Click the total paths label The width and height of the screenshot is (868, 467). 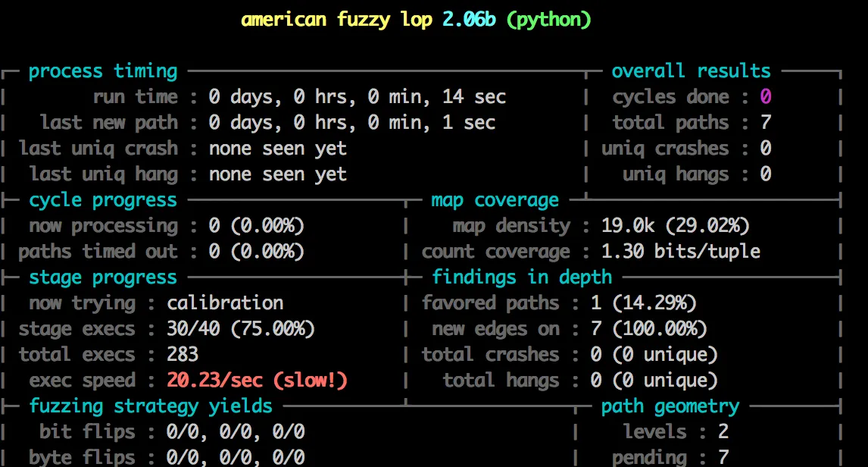pyautogui.click(x=670, y=123)
